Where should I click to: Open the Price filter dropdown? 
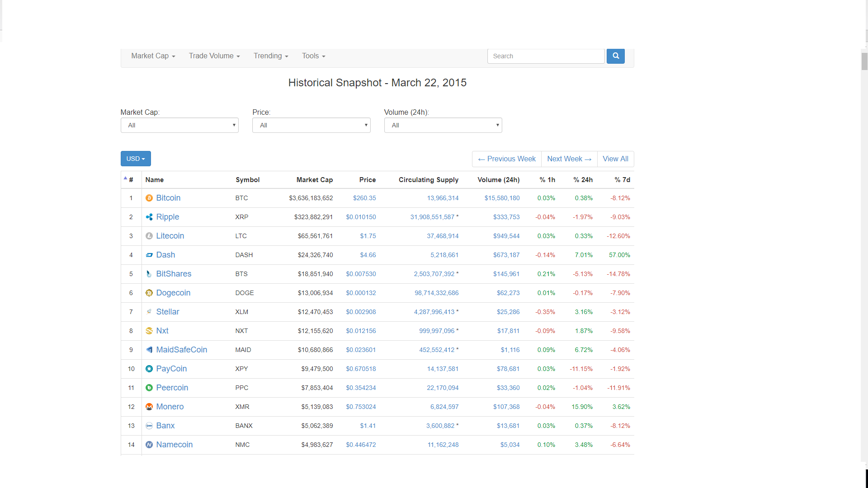click(311, 125)
